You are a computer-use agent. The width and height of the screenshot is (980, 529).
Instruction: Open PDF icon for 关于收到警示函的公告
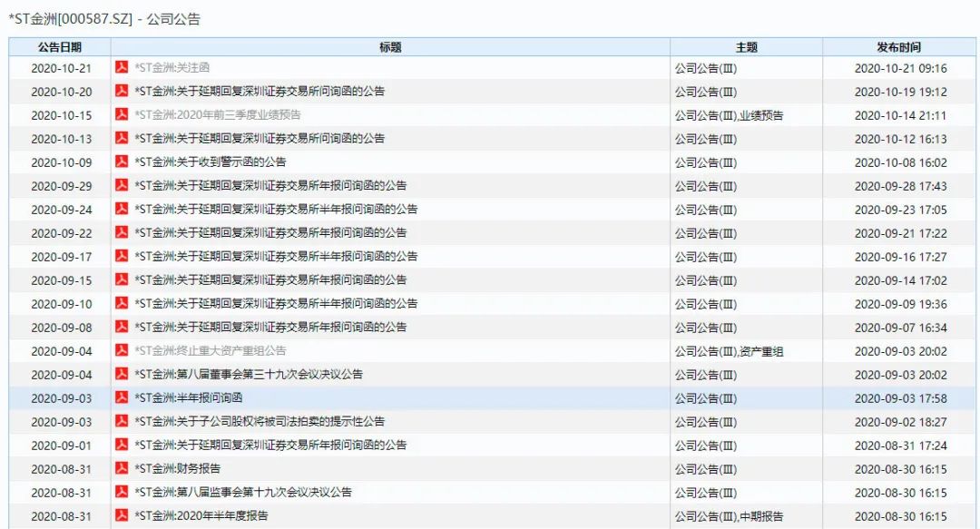click(122, 162)
